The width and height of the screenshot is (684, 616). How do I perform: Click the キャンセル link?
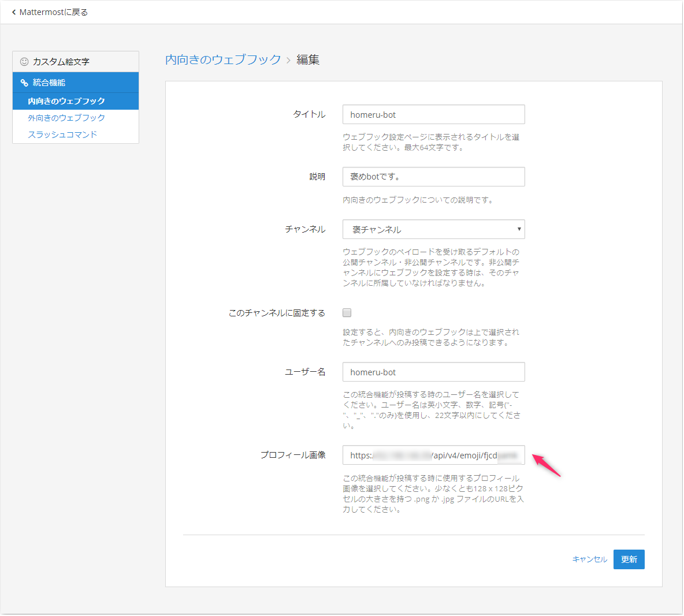pyautogui.click(x=589, y=559)
